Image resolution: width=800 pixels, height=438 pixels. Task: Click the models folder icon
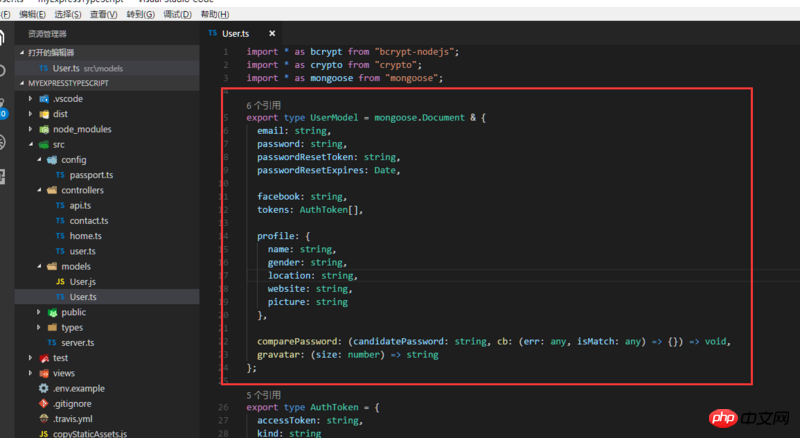(52, 266)
